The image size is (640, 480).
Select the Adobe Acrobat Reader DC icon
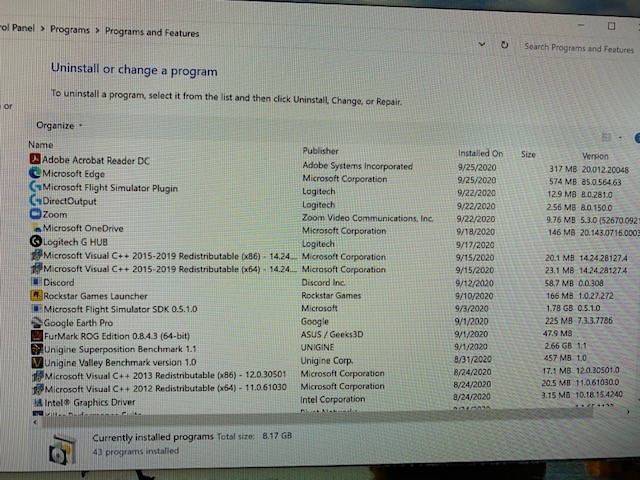click(35, 158)
